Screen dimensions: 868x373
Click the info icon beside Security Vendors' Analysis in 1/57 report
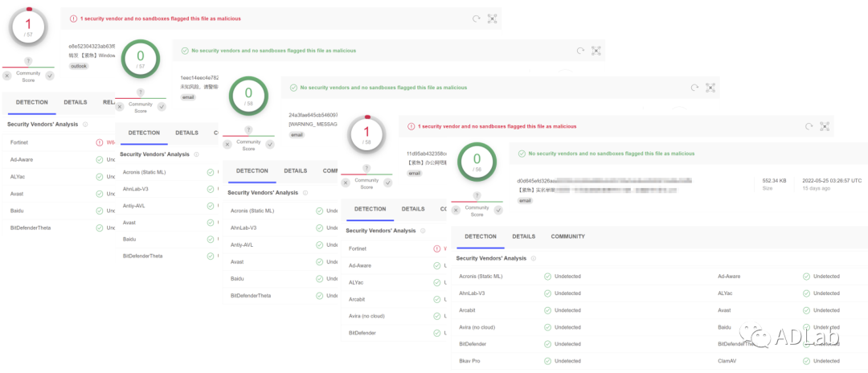(85, 125)
